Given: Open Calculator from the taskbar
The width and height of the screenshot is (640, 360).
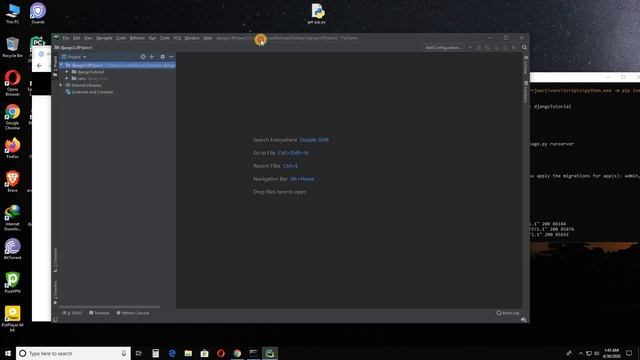Looking at the screenshot, I should click(x=156, y=353).
